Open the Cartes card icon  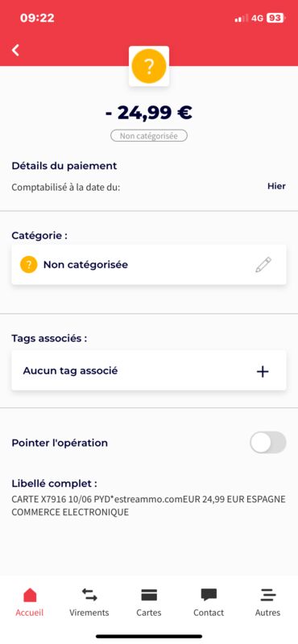point(149,595)
